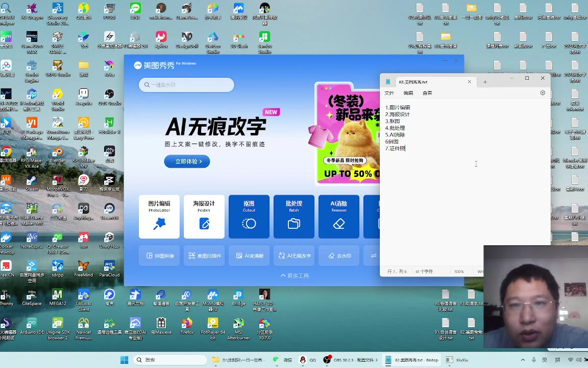This screenshot has width=588, height=368.
Task: Click the 去水印 watermark removal button
Action: [339, 256]
